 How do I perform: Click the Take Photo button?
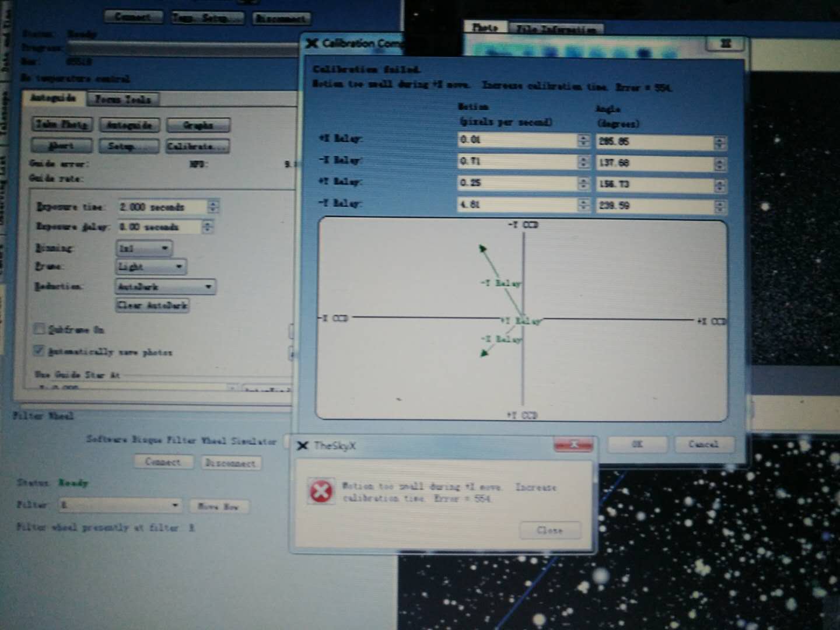pyautogui.click(x=62, y=124)
